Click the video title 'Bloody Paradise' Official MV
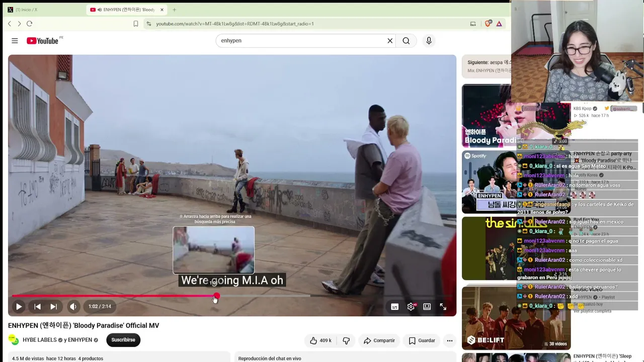The image size is (644, 362). tap(84, 325)
